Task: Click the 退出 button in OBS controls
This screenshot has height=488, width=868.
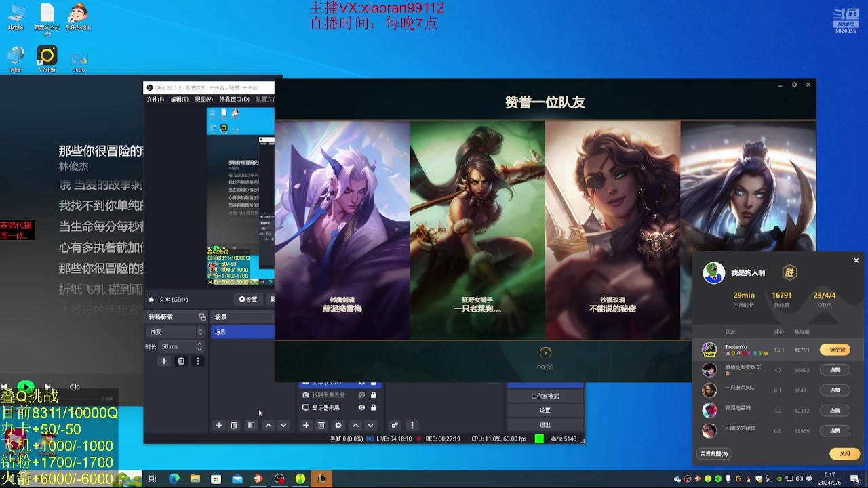Action: click(x=545, y=424)
